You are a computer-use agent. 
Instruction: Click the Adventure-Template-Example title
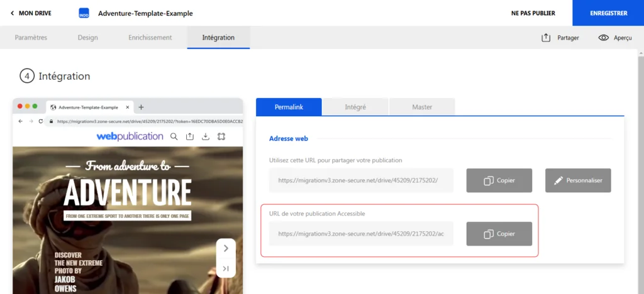145,14
